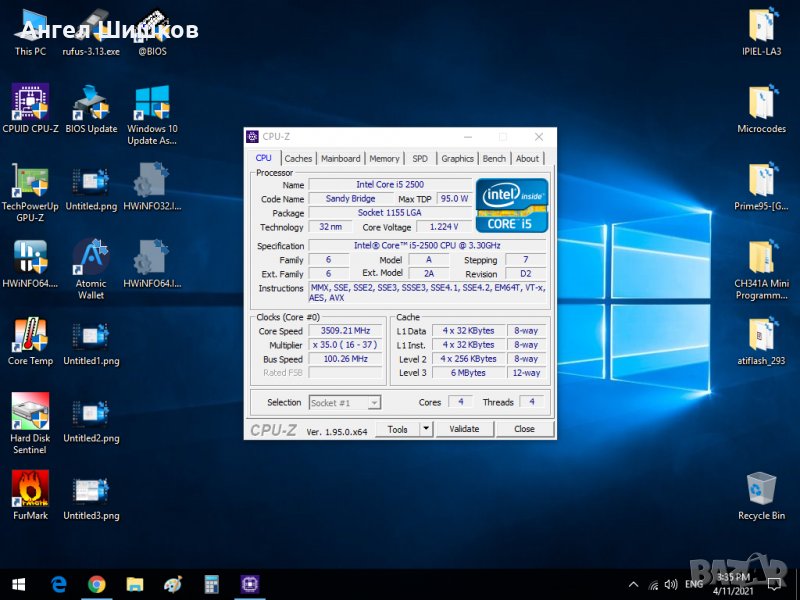Expand the Tools dropdown arrow in CPU-Z

point(425,429)
